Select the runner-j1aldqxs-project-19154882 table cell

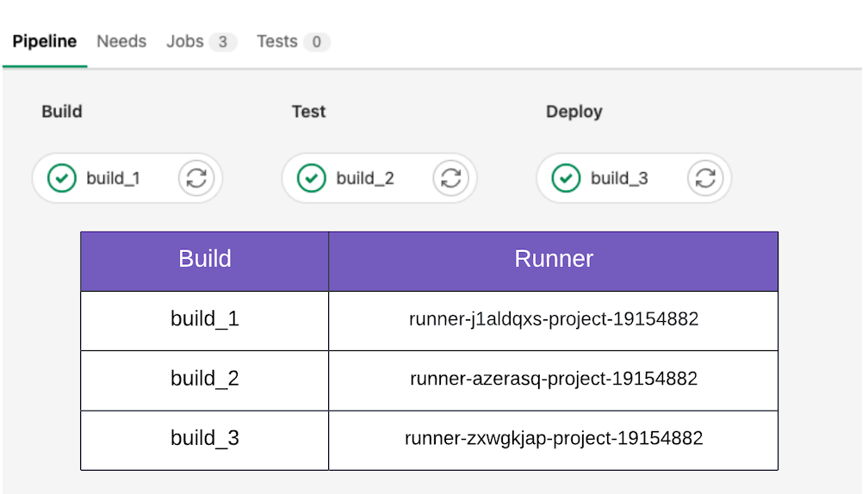[554, 320]
